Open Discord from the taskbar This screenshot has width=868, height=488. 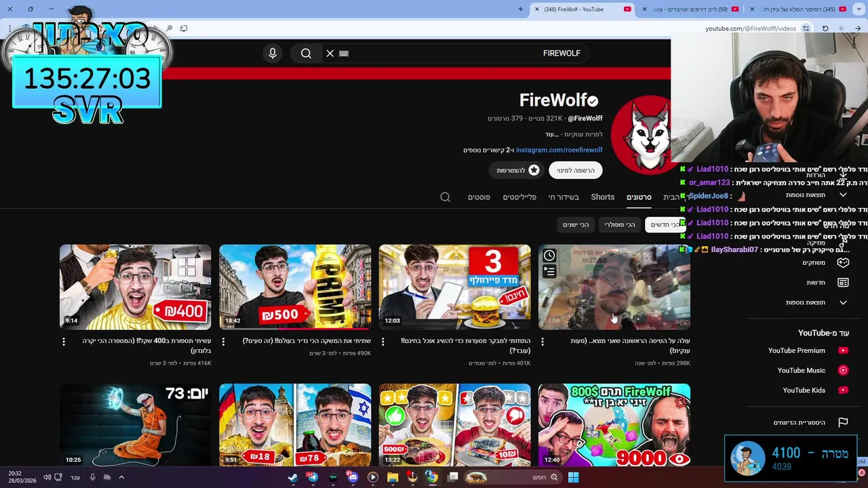pos(353,477)
